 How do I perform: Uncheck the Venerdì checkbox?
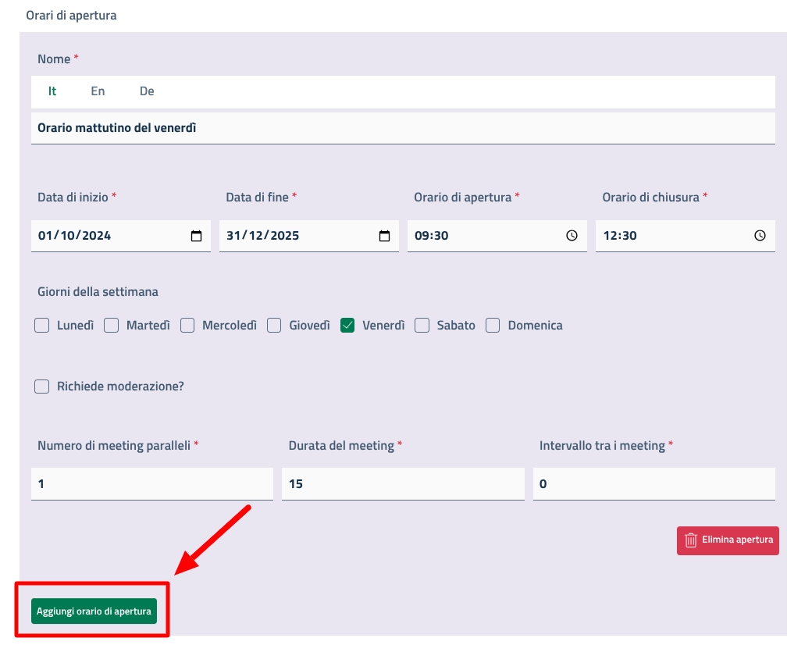click(347, 326)
